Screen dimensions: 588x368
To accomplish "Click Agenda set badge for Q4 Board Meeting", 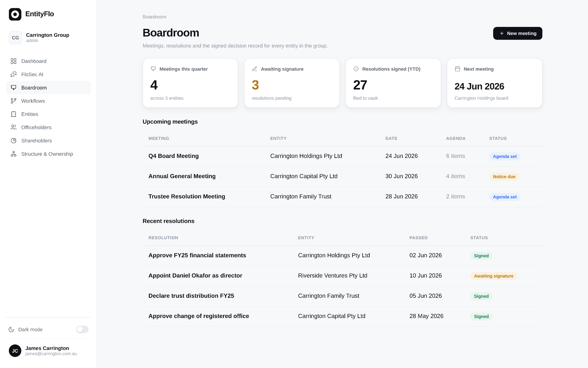I will (x=505, y=156).
